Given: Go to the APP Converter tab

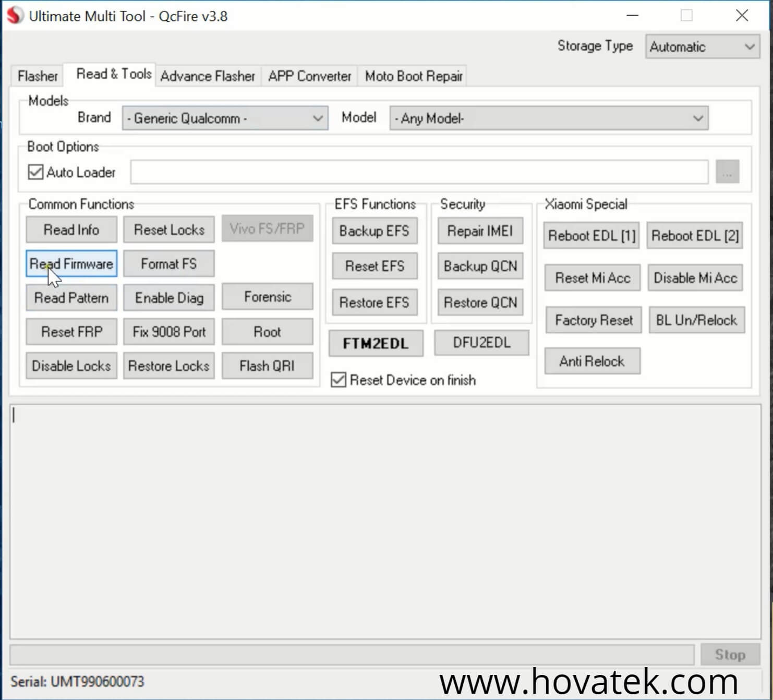Looking at the screenshot, I should [x=309, y=76].
